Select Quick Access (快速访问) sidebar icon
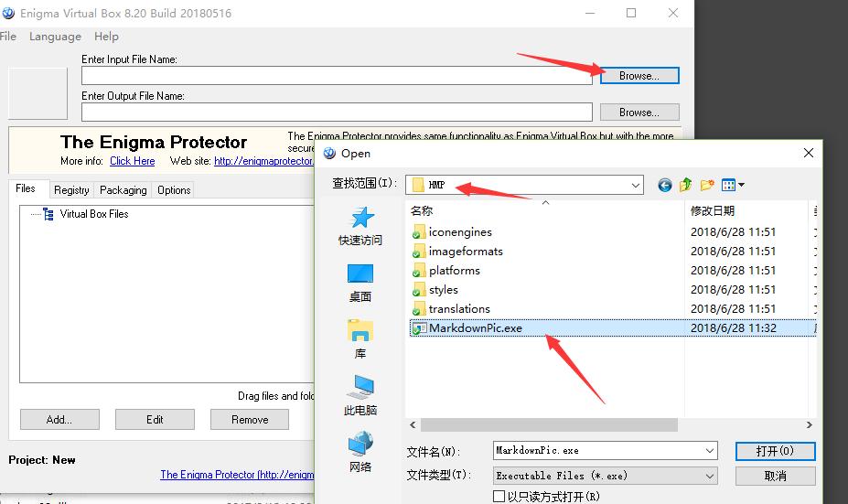 [x=362, y=218]
